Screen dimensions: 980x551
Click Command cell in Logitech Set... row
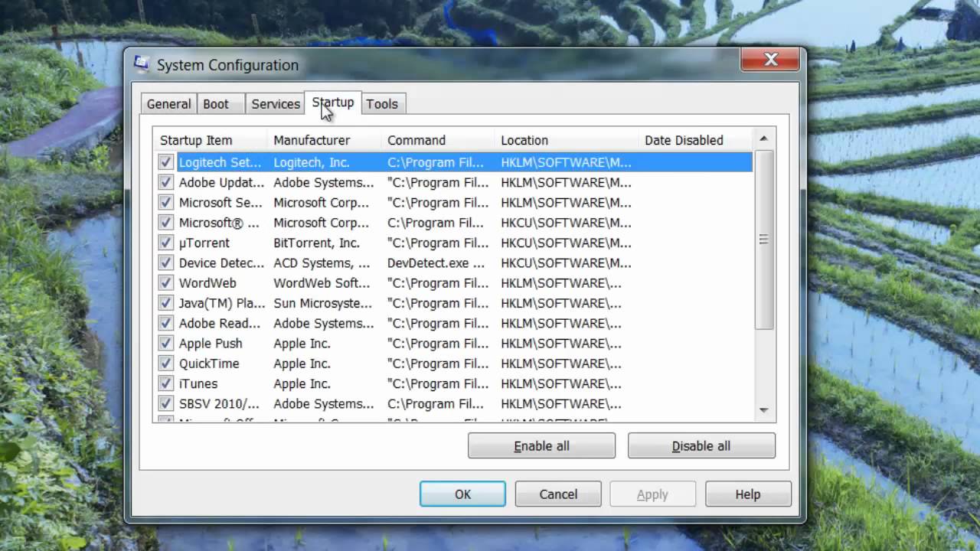(x=436, y=162)
